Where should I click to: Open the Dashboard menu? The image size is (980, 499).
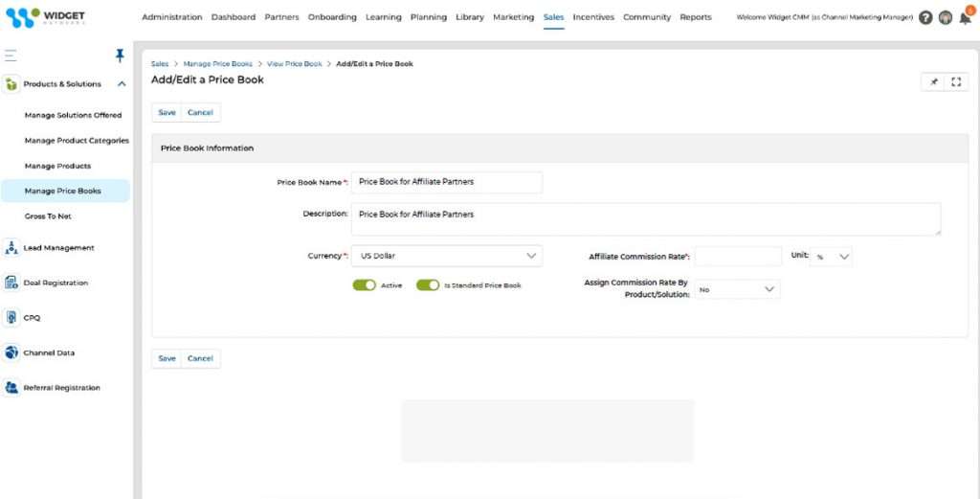(x=234, y=17)
